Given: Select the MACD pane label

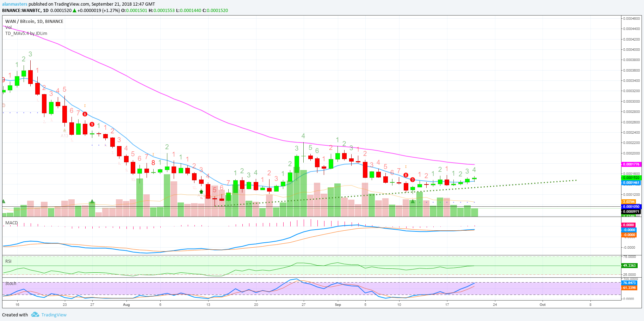Looking at the screenshot, I should [11, 223].
